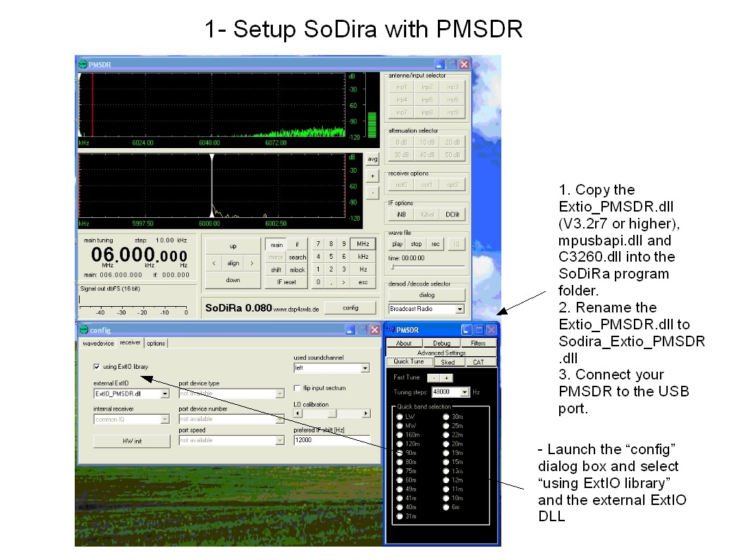Select the 49m band radio button
The width and height of the screenshot is (746, 560).
coord(400,489)
